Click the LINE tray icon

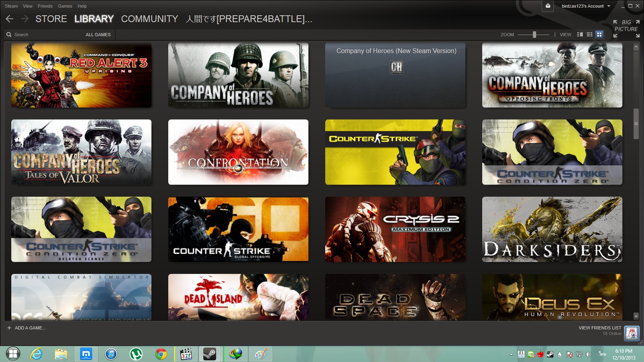pyautogui.click(x=531, y=354)
